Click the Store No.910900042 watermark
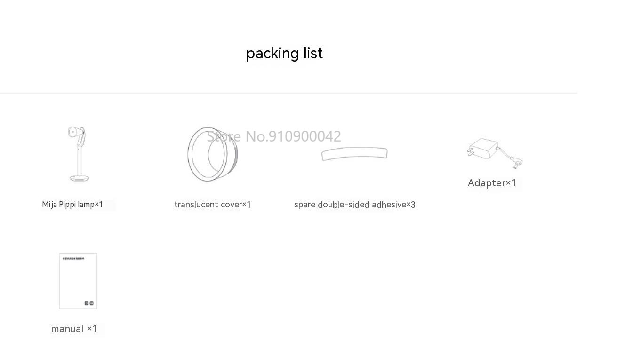 click(274, 136)
